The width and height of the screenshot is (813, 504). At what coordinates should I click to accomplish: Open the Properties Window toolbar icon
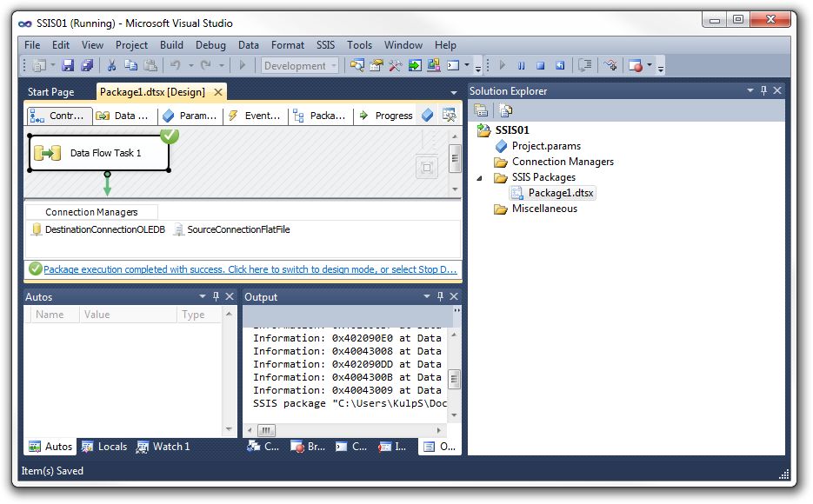click(x=376, y=65)
